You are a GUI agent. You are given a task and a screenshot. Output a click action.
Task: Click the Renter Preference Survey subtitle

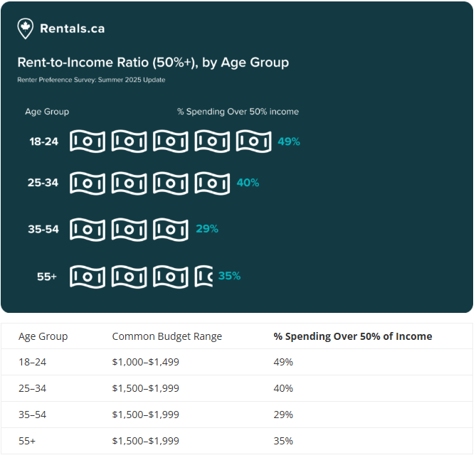point(91,80)
